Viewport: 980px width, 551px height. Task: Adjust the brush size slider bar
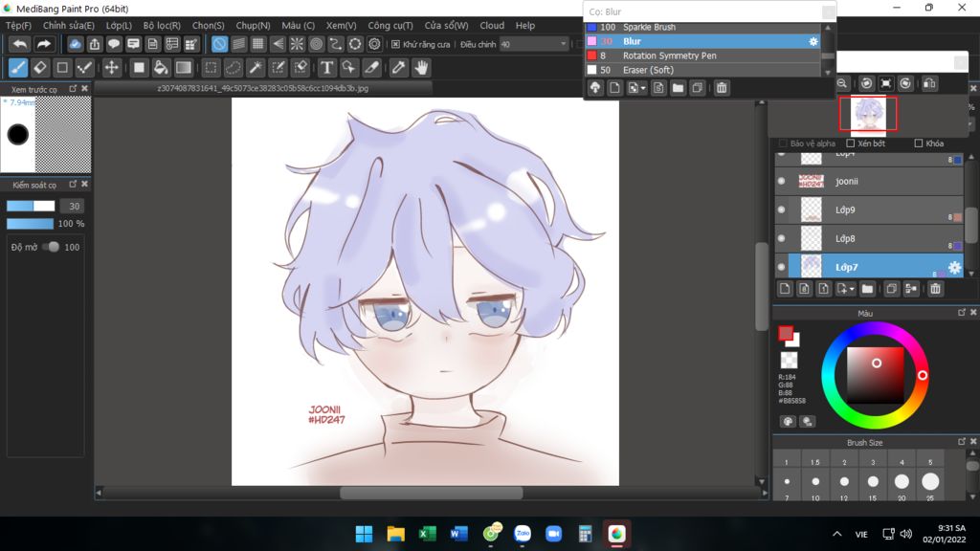(x=31, y=207)
